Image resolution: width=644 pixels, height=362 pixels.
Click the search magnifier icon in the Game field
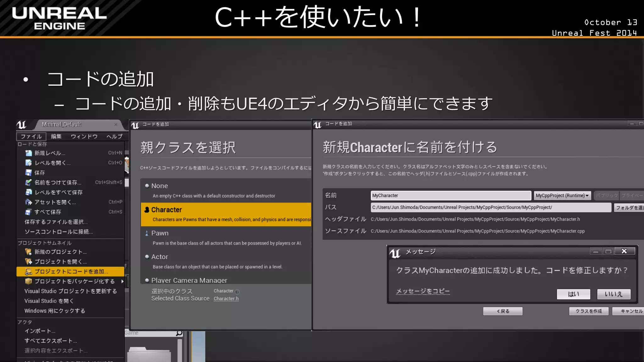pyautogui.click(x=179, y=333)
